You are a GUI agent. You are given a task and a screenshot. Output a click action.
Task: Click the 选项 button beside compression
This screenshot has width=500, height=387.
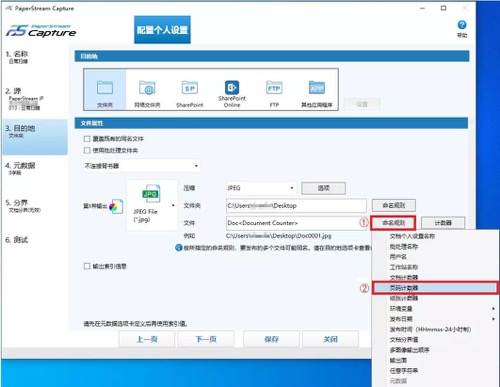point(323,188)
